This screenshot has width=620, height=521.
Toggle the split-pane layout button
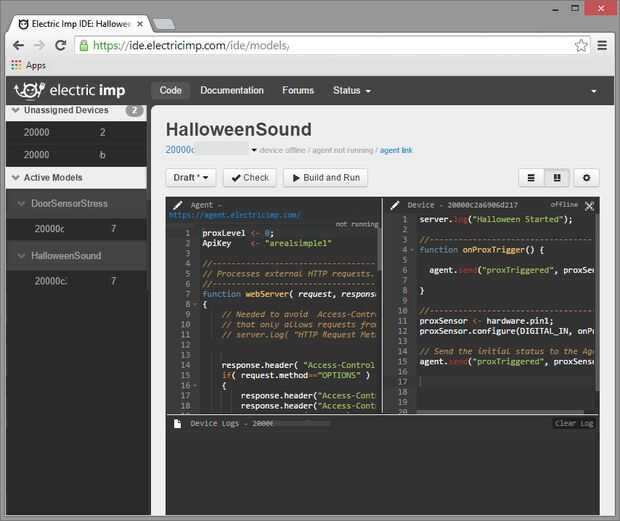pyautogui.click(x=556, y=177)
